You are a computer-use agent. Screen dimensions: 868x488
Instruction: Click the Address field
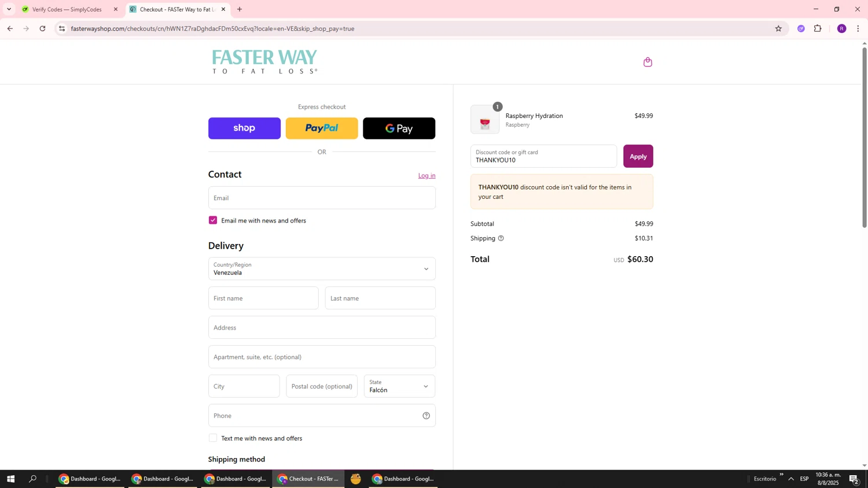322,328
